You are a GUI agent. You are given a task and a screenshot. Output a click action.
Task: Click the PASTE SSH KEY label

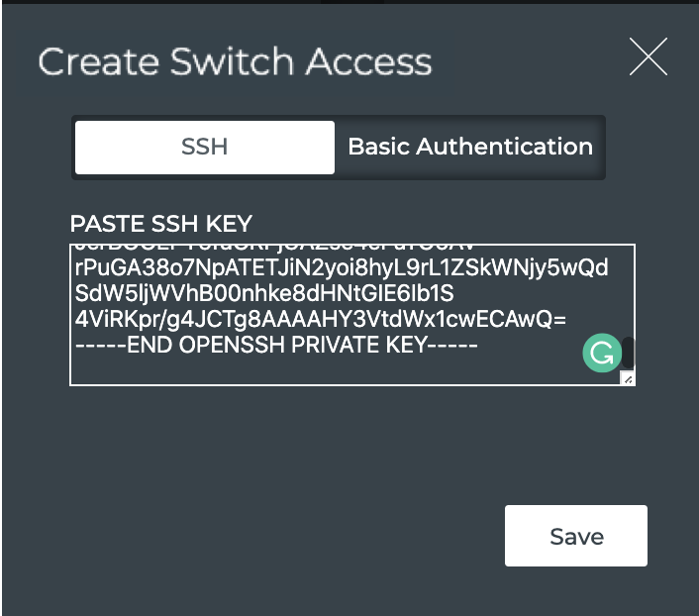(x=161, y=223)
